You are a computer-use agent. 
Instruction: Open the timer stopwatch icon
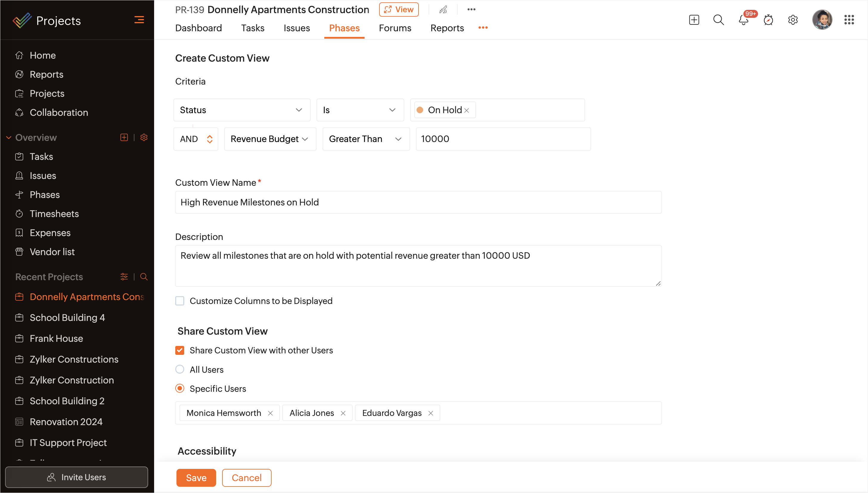(768, 20)
